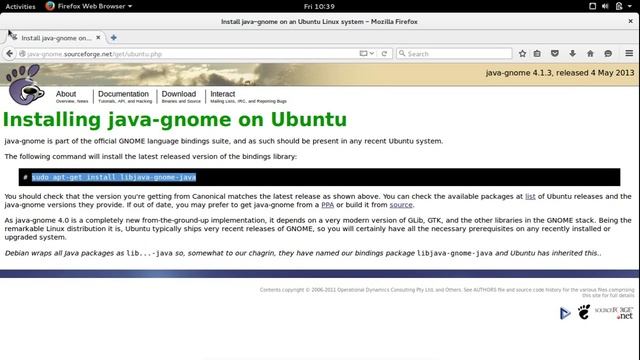The image size is (640, 360).
Task: Open the volume control in top bar
Action: coord(605,6)
